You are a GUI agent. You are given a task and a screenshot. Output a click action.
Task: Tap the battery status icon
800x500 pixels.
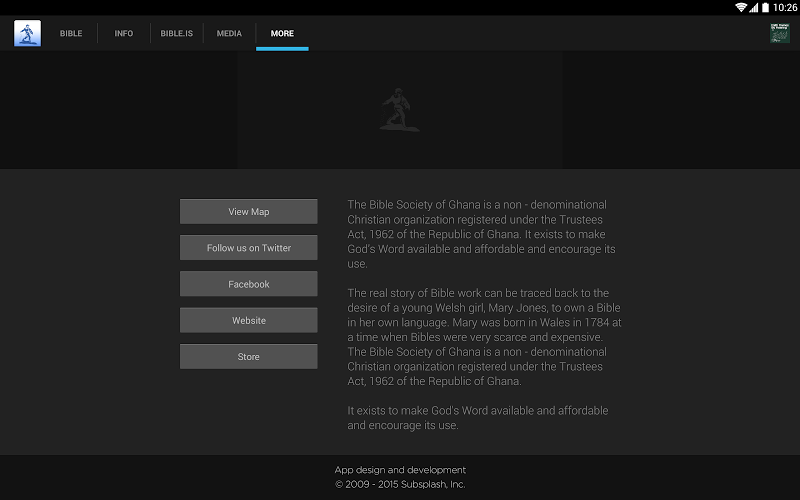765,7
